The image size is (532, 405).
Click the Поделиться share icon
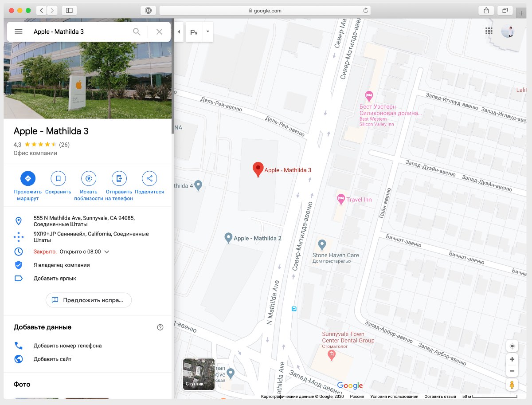click(x=149, y=178)
